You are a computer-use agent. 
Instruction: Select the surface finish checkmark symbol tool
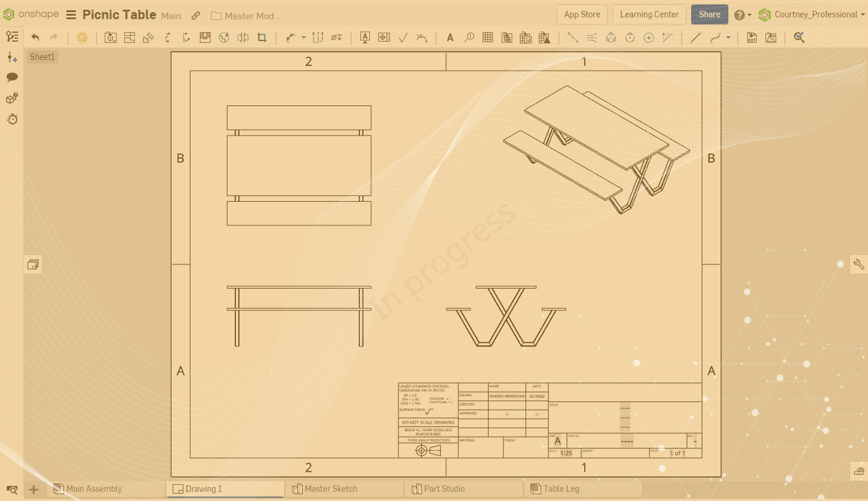tap(403, 37)
